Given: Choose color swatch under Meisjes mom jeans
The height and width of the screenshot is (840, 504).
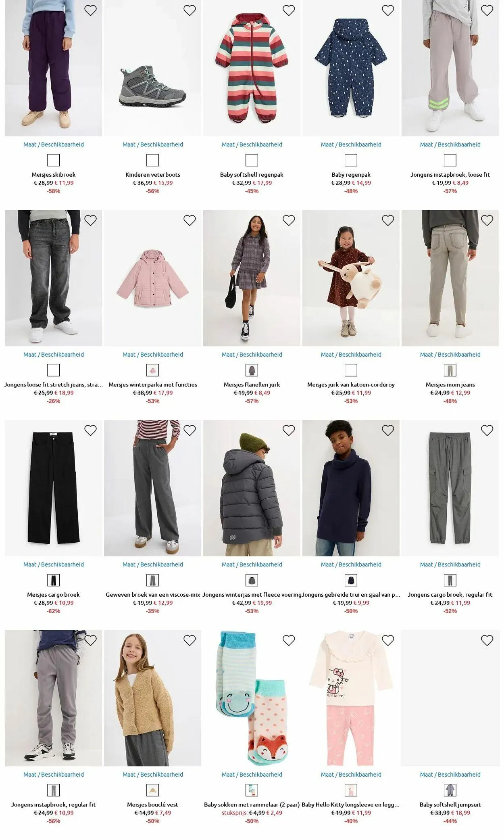Looking at the screenshot, I should [450, 370].
